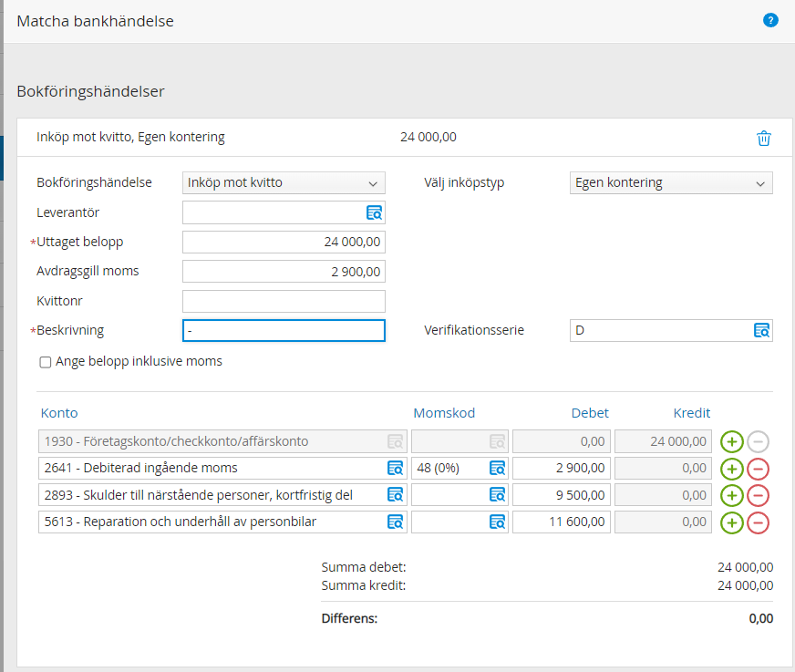
Task: Click the Beskrivning input field
Action: tap(284, 331)
